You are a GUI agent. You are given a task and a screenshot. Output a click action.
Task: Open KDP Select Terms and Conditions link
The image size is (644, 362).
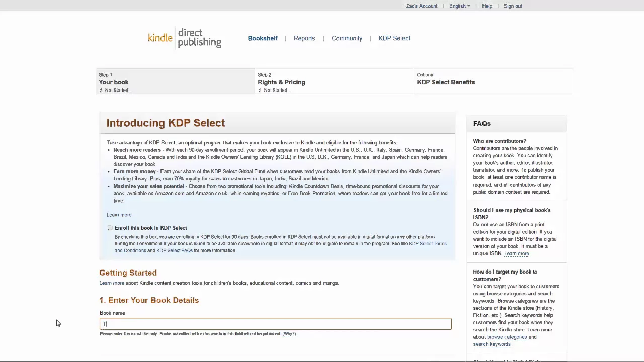(428, 244)
